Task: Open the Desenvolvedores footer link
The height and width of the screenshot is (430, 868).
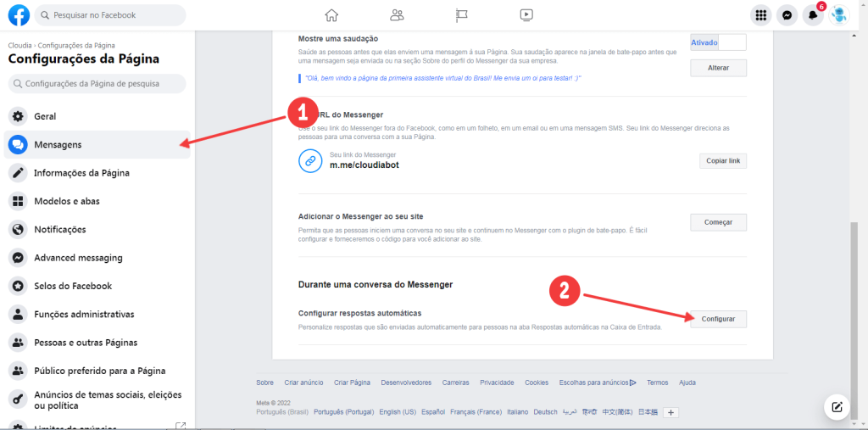Action: point(406,383)
